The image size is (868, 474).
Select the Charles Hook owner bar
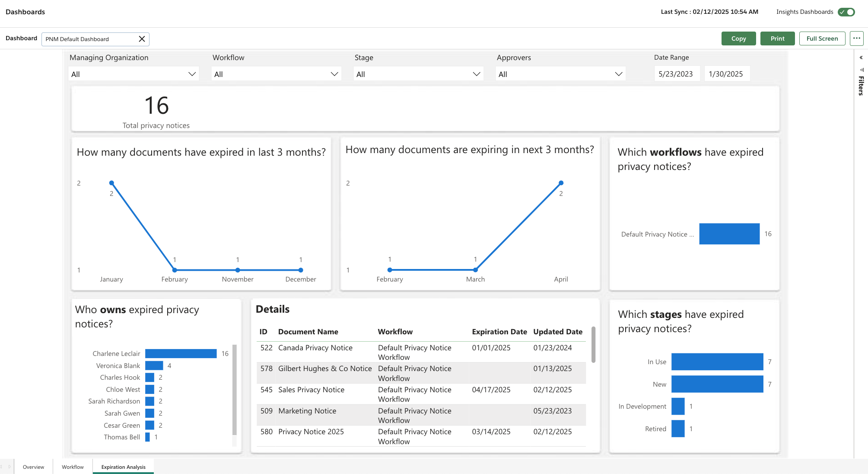(x=149, y=378)
